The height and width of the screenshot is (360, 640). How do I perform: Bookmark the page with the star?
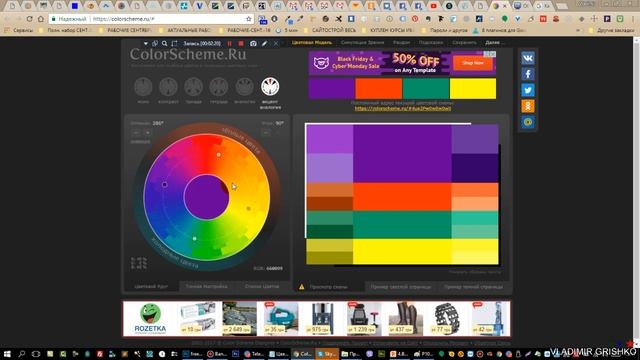pyautogui.click(x=249, y=19)
